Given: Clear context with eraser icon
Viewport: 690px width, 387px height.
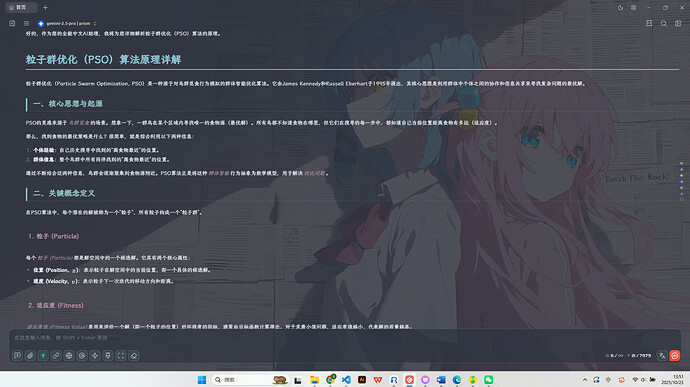Looking at the screenshot, I should (134, 355).
